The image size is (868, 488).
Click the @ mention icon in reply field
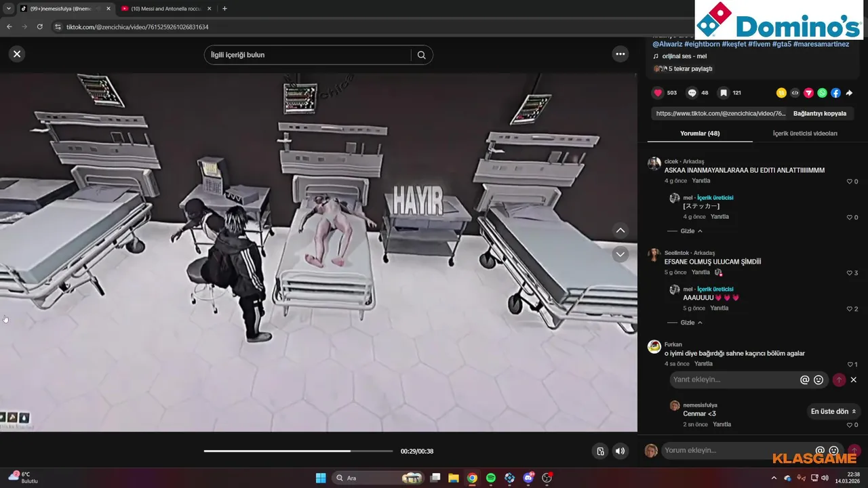(805, 380)
